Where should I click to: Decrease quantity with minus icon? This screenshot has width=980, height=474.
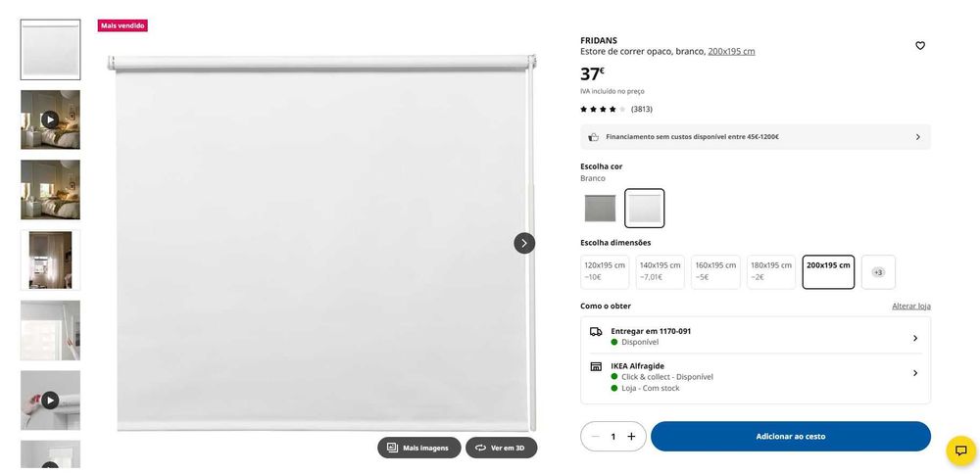click(x=596, y=437)
